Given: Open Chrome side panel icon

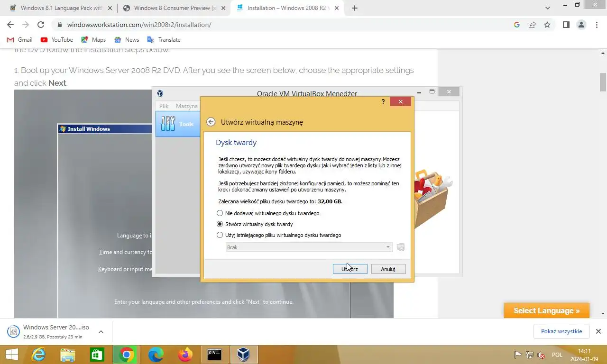Looking at the screenshot, I should point(566,25).
